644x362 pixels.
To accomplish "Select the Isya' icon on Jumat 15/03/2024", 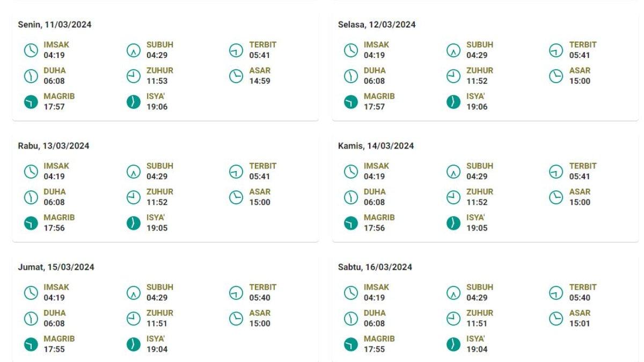I will (134, 344).
